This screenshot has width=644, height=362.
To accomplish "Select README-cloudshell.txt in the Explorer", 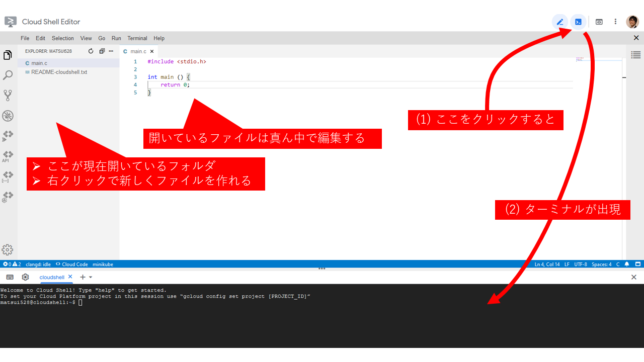I will 59,72.
